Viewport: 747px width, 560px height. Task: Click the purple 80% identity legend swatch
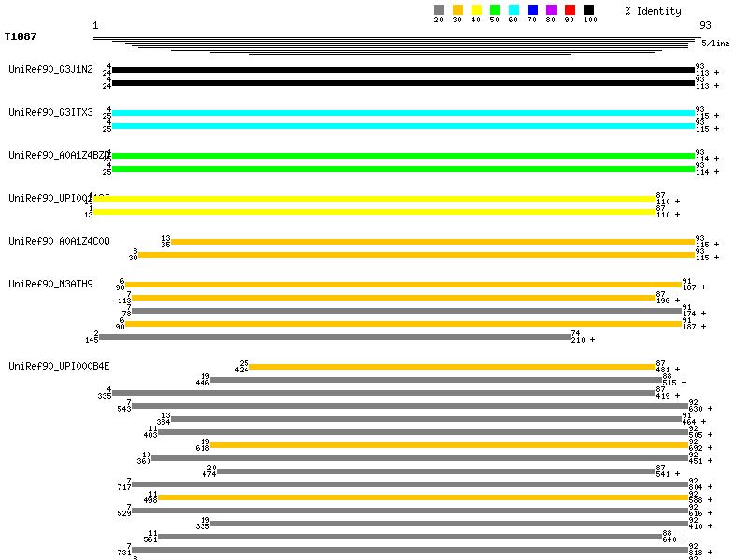pyautogui.click(x=551, y=10)
